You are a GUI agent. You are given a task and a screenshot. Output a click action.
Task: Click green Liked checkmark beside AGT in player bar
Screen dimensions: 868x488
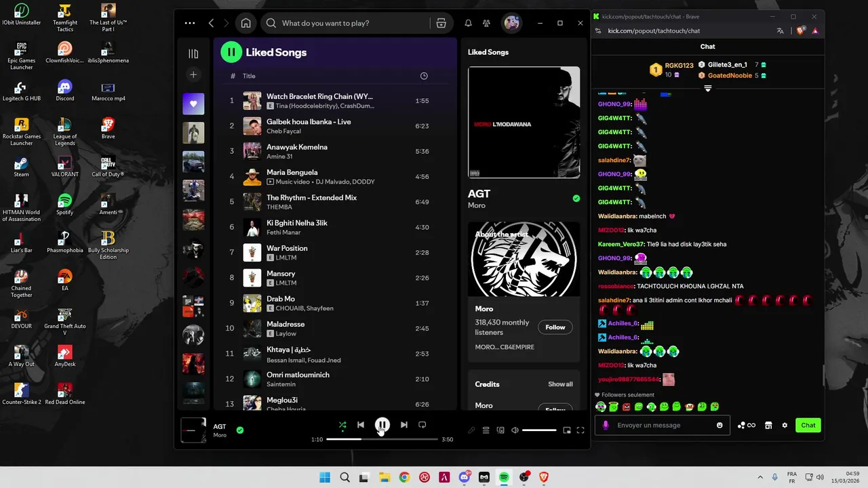(240, 430)
